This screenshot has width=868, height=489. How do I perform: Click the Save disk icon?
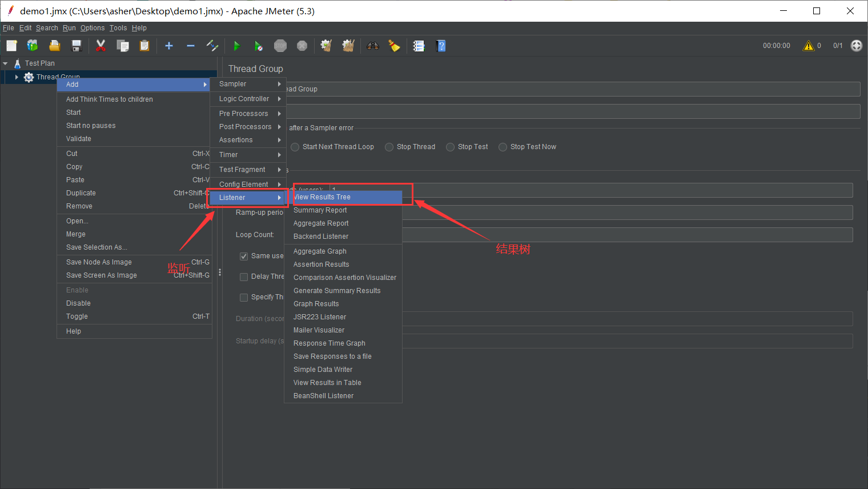77,46
